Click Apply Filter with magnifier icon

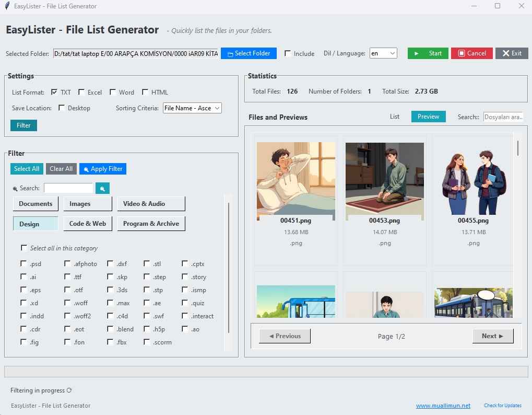tap(102, 169)
